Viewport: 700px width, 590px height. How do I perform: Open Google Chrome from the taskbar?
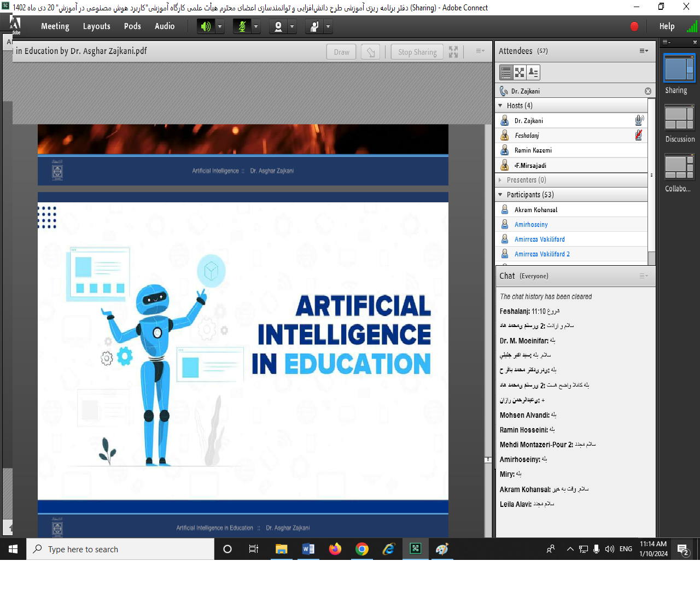[361, 549]
